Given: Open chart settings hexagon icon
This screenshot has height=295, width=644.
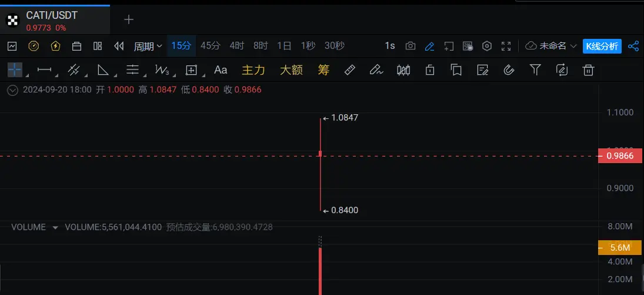Looking at the screenshot, I should [487, 46].
